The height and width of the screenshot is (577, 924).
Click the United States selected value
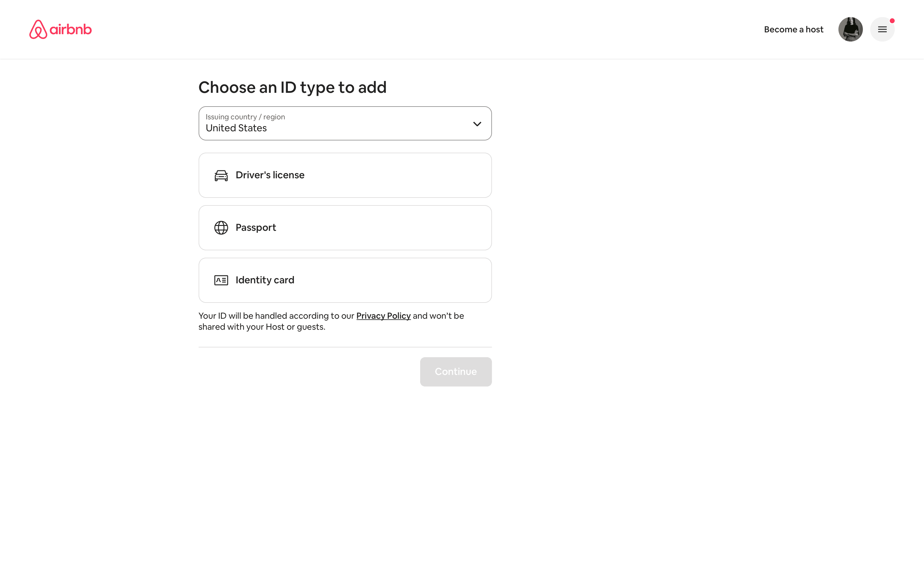click(236, 128)
